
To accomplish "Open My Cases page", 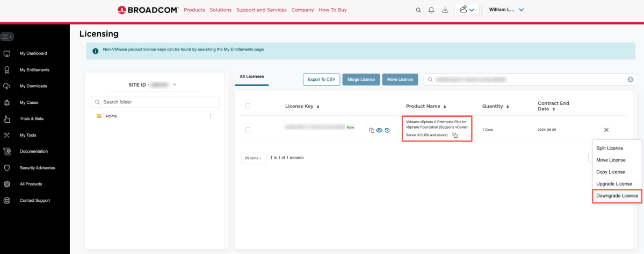I will [29, 102].
